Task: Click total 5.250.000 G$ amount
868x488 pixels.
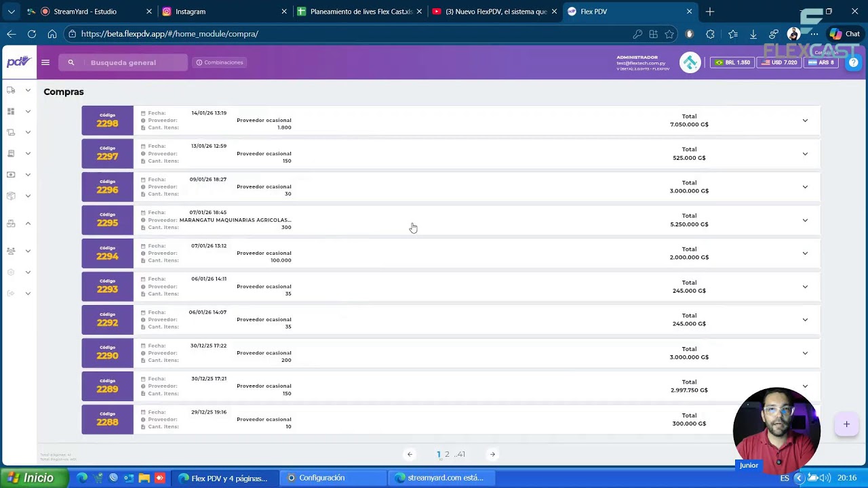Action: (x=689, y=224)
